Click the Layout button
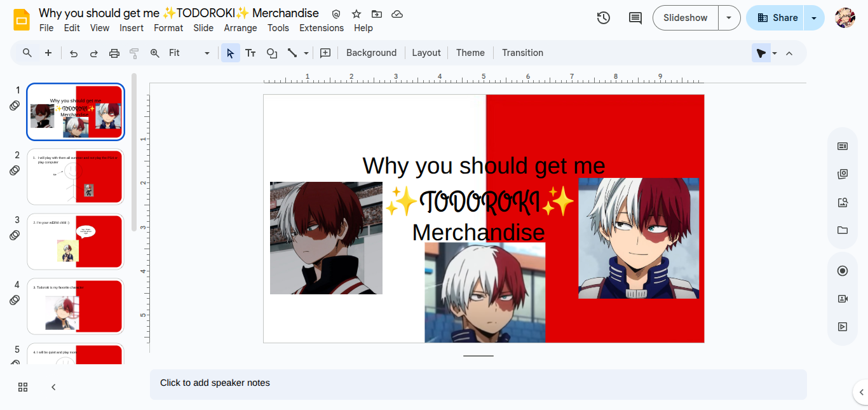The image size is (868, 410). click(x=426, y=53)
